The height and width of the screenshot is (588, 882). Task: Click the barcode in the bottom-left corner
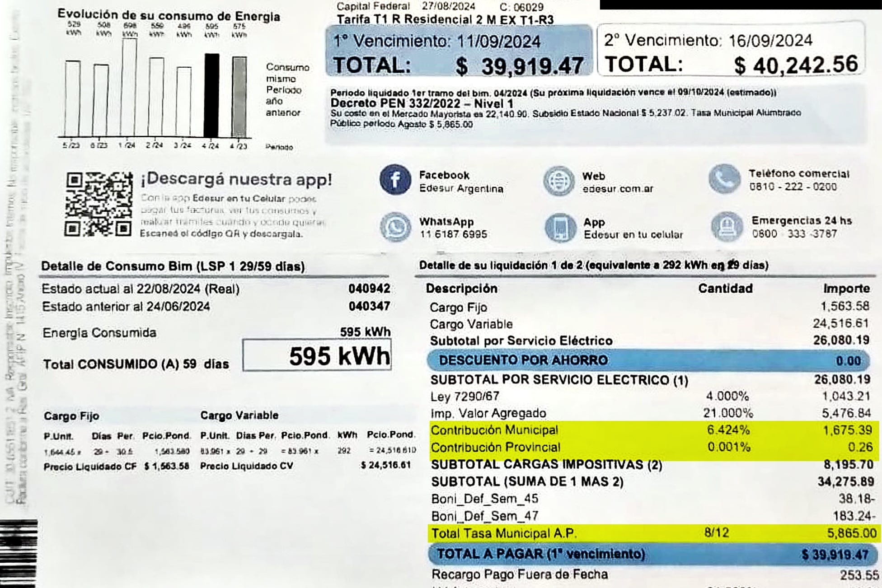(18, 554)
